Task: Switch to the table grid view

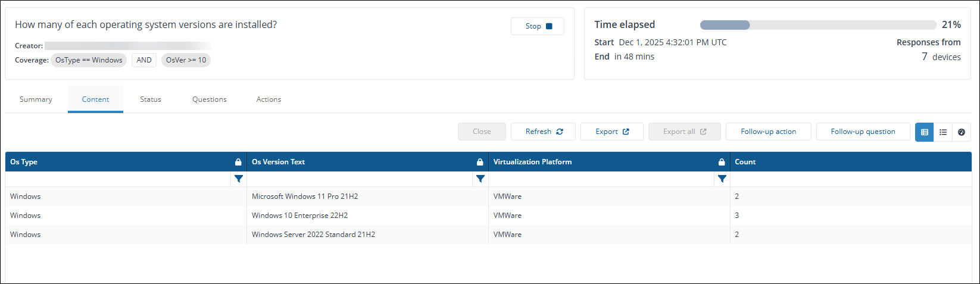Action: point(924,132)
